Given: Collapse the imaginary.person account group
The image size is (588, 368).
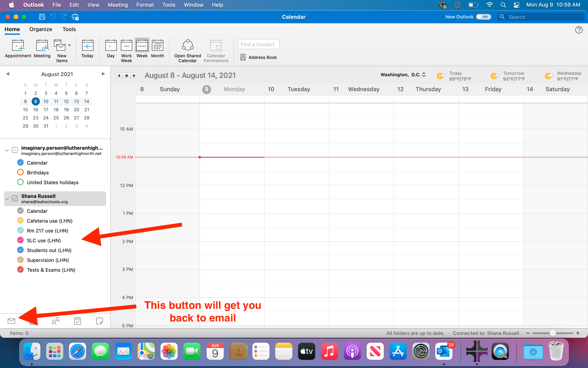Looking at the screenshot, I should [7, 150].
